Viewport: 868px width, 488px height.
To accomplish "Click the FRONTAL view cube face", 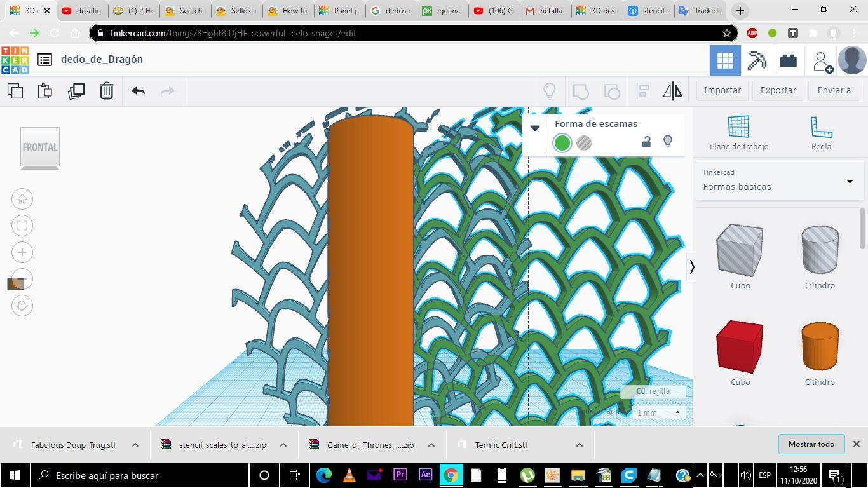I will [x=40, y=147].
